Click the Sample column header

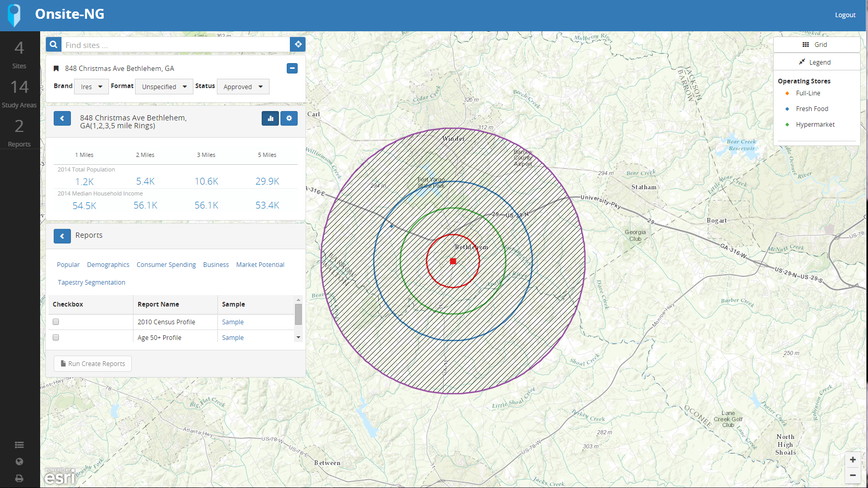coord(234,304)
